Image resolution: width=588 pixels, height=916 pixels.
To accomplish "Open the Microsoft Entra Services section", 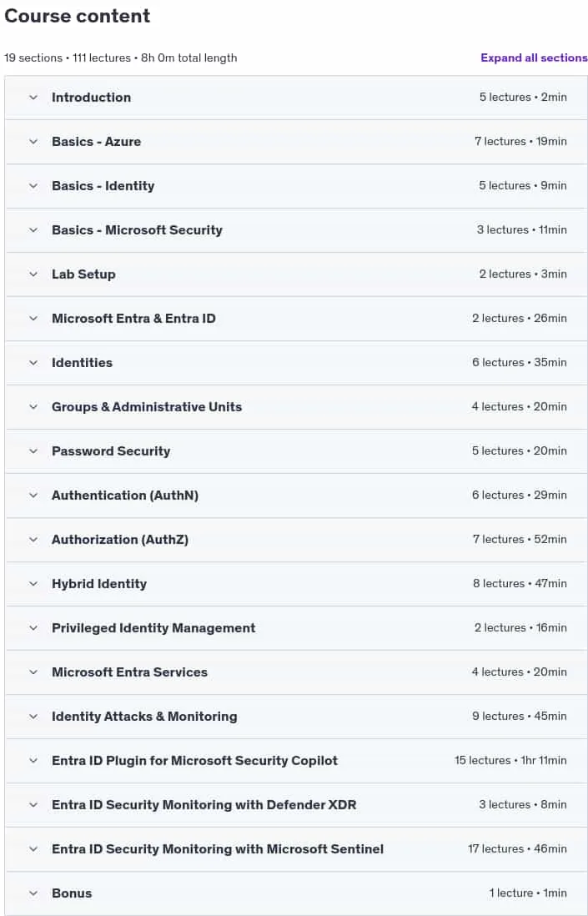I will point(296,672).
